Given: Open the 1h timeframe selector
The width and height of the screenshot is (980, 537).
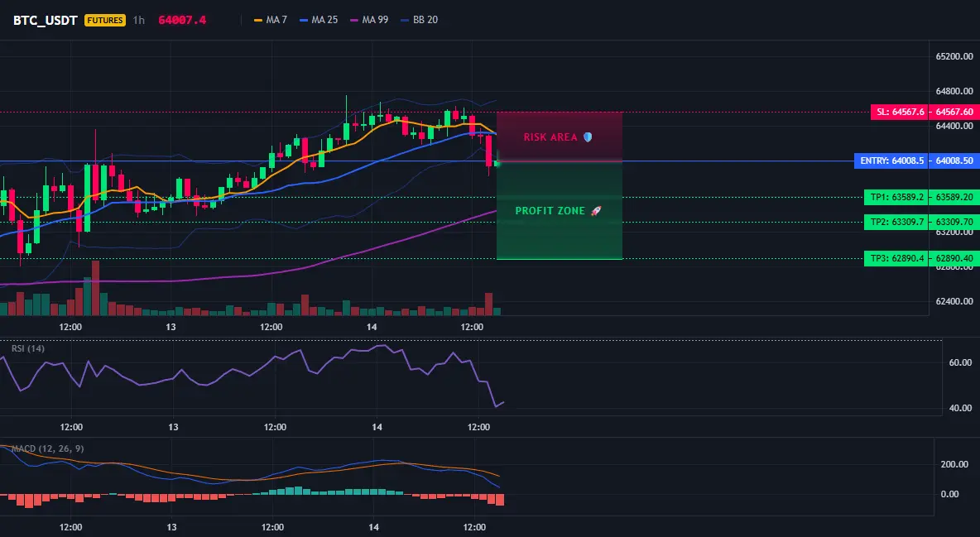Looking at the screenshot, I should point(139,20).
